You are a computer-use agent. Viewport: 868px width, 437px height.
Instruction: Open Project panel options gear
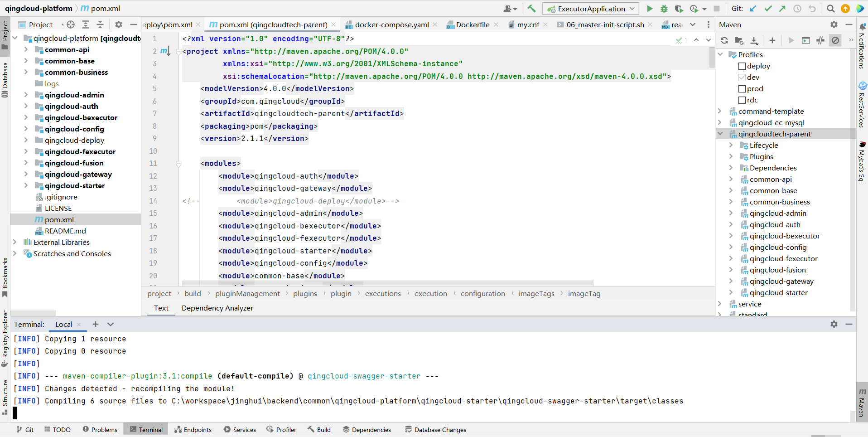pyautogui.click(x=119, y=24)
